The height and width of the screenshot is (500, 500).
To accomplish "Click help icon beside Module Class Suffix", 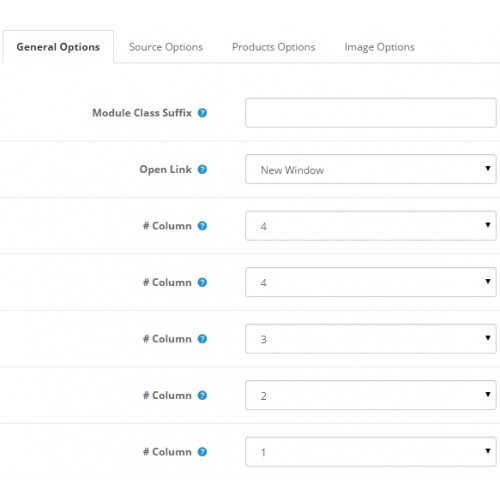I will [x=202, y=113].
